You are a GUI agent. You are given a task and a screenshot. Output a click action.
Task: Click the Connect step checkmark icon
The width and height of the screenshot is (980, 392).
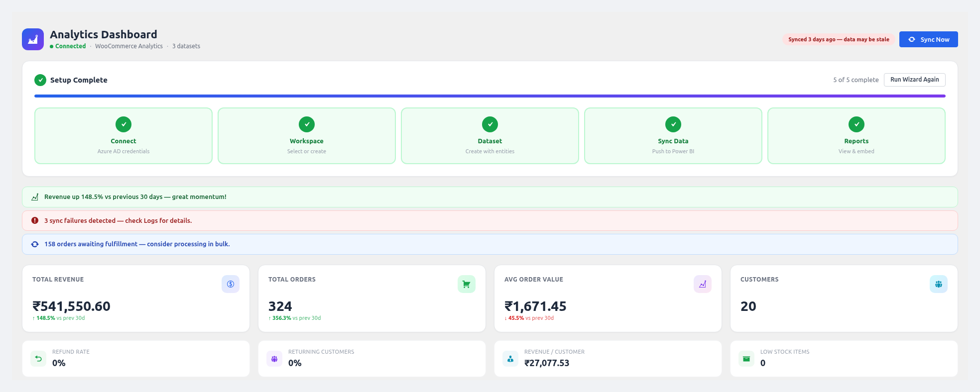coord(123,124)
